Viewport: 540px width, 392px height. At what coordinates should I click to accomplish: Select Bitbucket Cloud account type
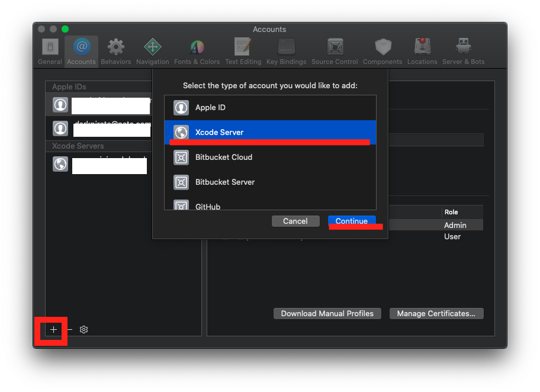(x=271, y=157)
